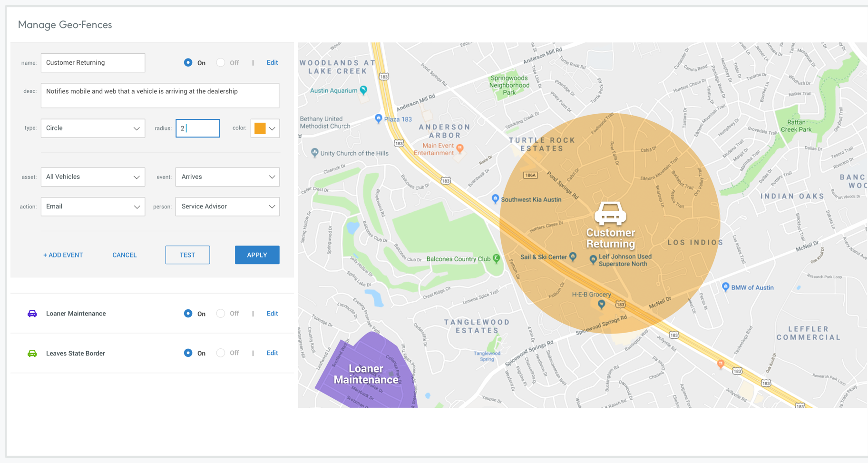The height and width of the screenshot is (463, 868).
Task: Click the H-E-B Grocery map marker
Action: coord(602,304)
